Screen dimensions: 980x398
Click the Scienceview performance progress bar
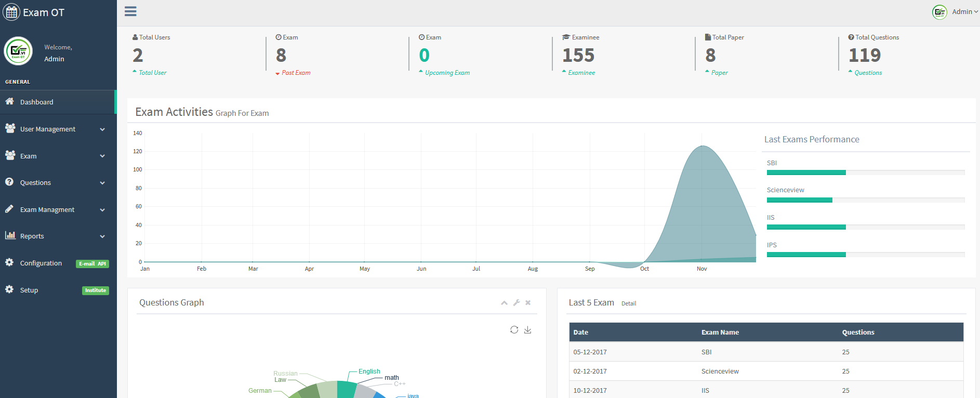pyautogui.click(x=866, y=200)
